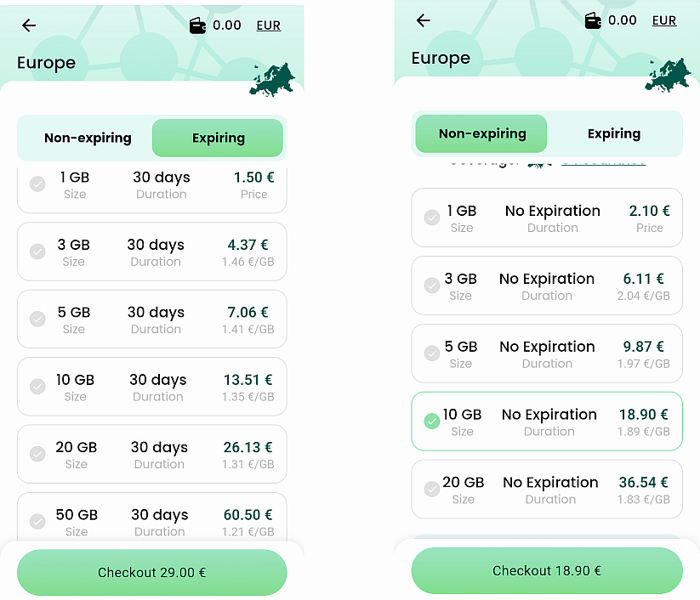Deselect the checked 10 GB No Expiration plan
This screenshot has height=600, width=700.
point(432,422)
